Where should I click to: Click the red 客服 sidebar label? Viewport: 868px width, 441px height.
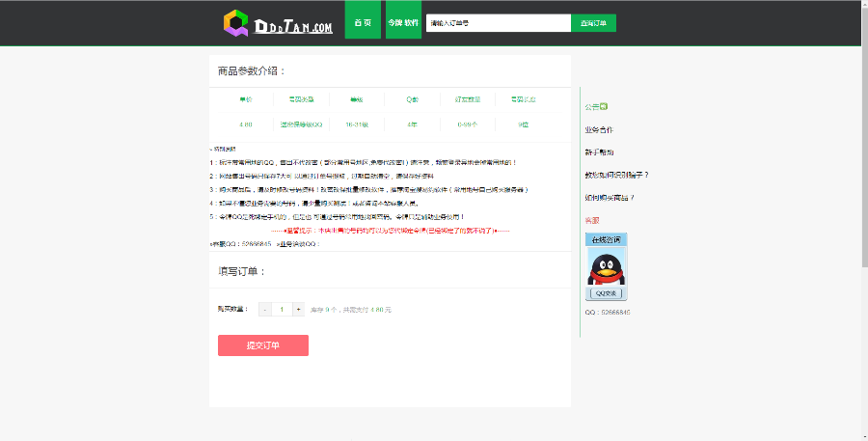[x=592, y=220]
